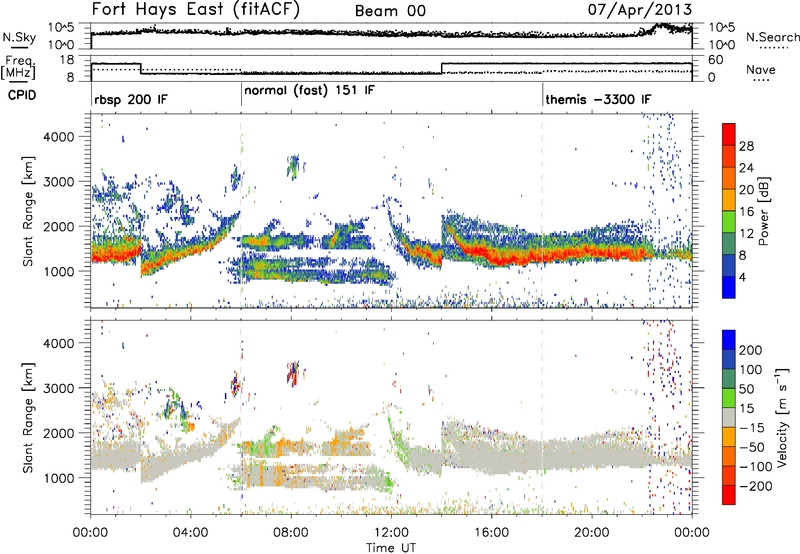Click the 'Velocity [m s-1]' color bar label
This screenshot has width=800, height=554.
point(782,417)
